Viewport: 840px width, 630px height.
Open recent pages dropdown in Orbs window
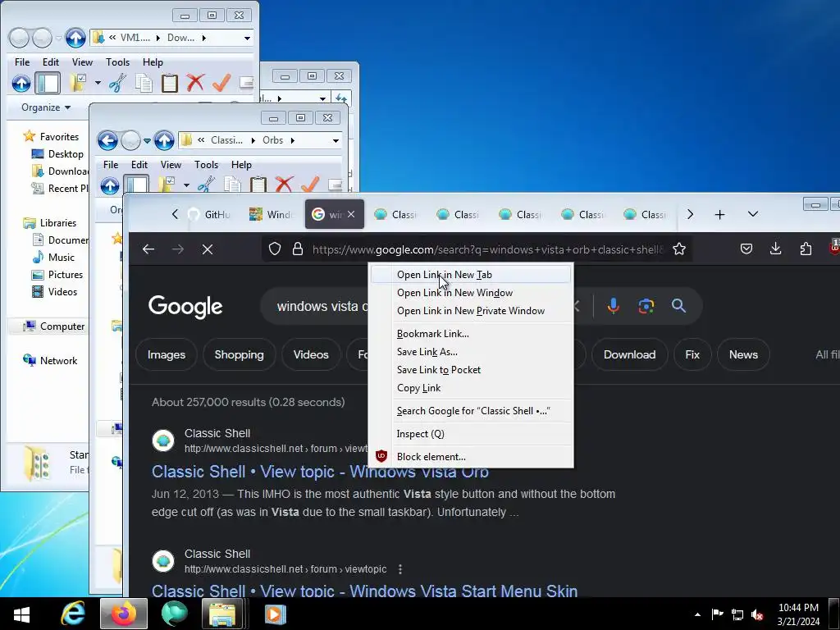click(147, 141)
